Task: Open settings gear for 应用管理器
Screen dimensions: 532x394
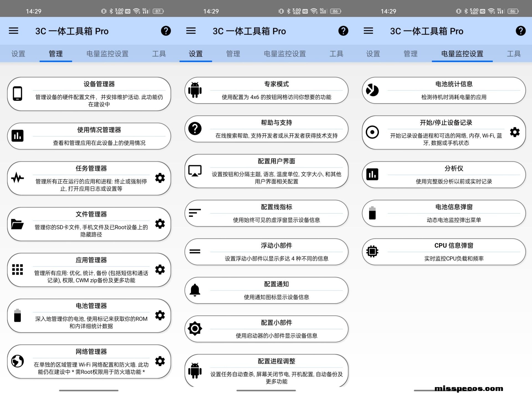Action: [160, 270]
